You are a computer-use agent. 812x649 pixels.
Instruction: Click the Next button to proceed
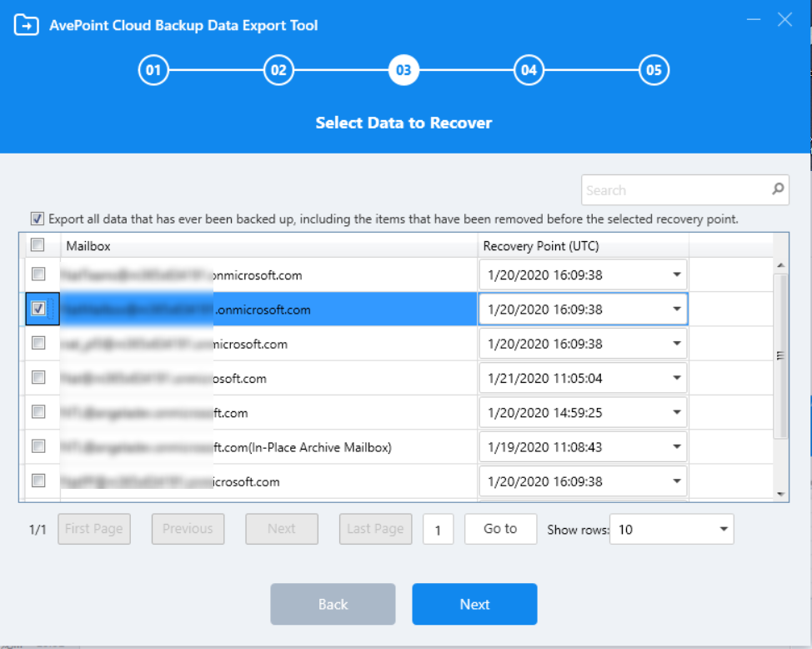(x=474, y=604)
